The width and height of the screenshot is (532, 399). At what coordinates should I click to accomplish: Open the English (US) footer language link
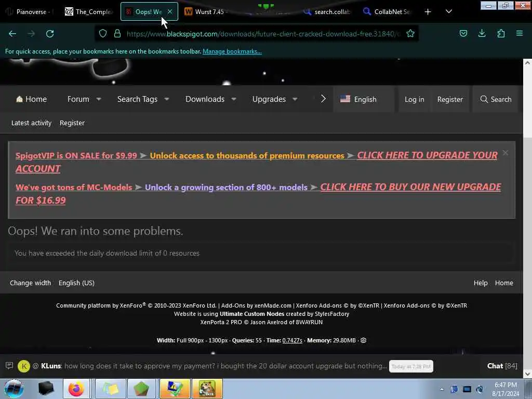pos(76,283)
